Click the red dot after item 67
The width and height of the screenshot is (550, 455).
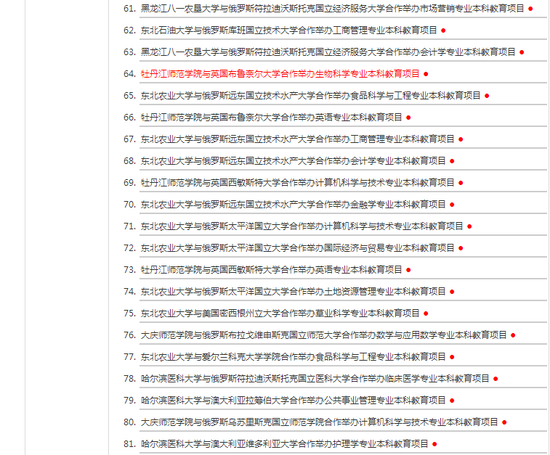click(461, 139)
